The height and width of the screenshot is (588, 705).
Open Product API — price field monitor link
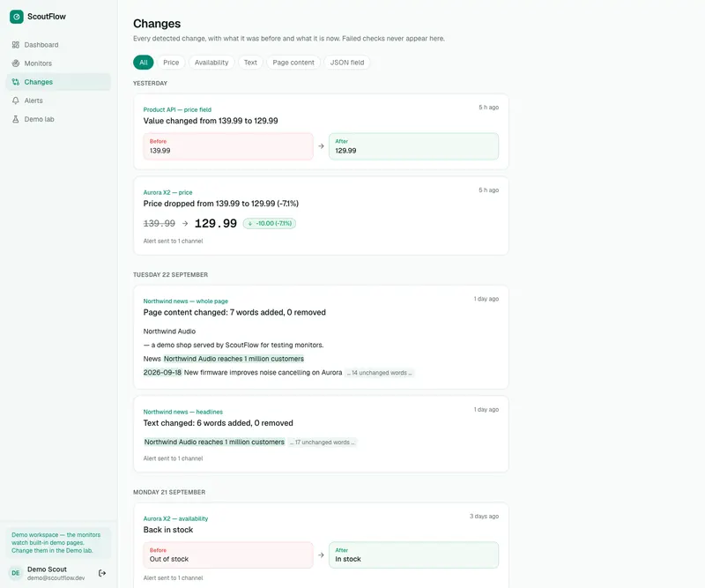click(x=177, y=110)
